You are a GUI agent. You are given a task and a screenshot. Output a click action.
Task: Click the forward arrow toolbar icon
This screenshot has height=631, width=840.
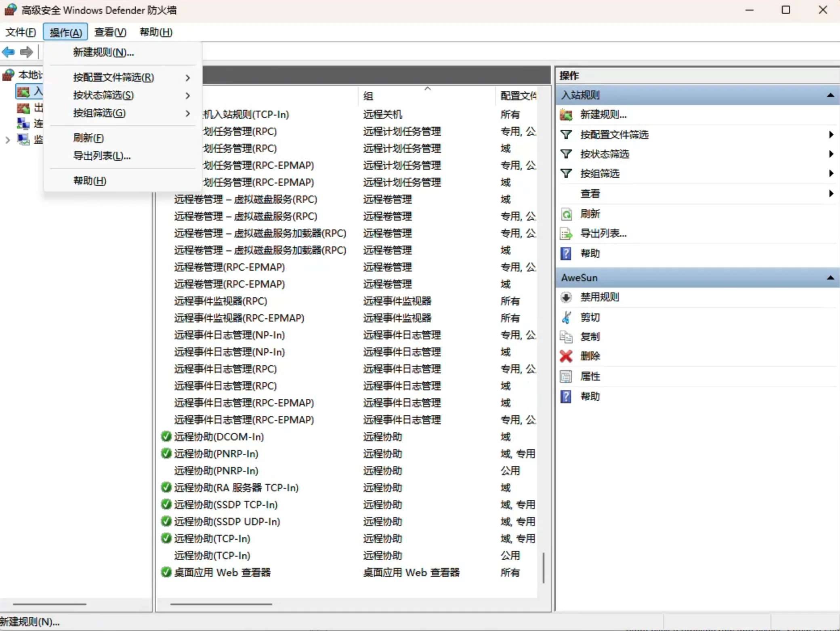(x=27, y=52)
